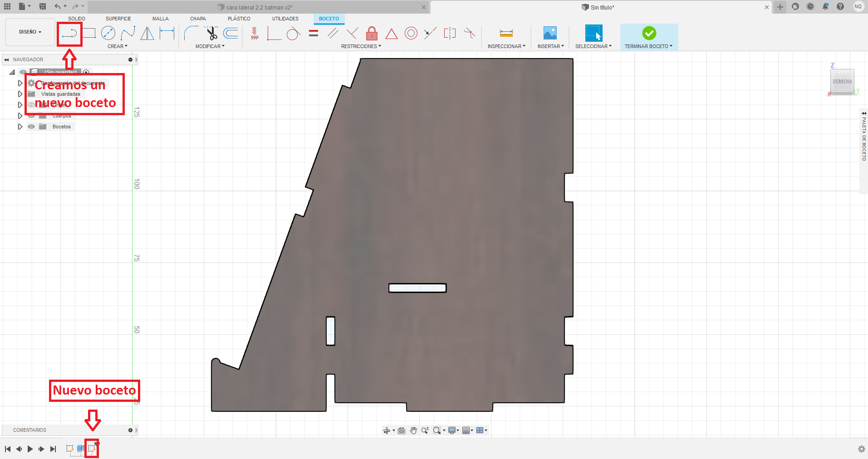Screen dimensions: 868x459
Task: Apply the Tangent constraint
Action: tap(294, 33)
